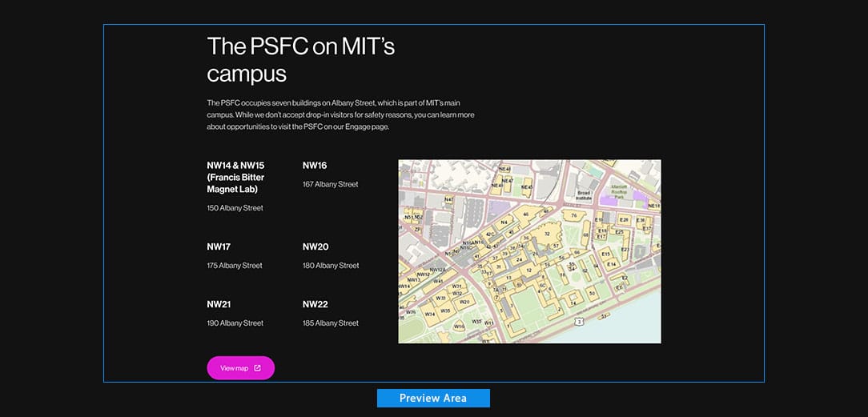Click the "190 Albany Street" address
Image resolution: width=868 pixels, height=417 pixels.
235,323
